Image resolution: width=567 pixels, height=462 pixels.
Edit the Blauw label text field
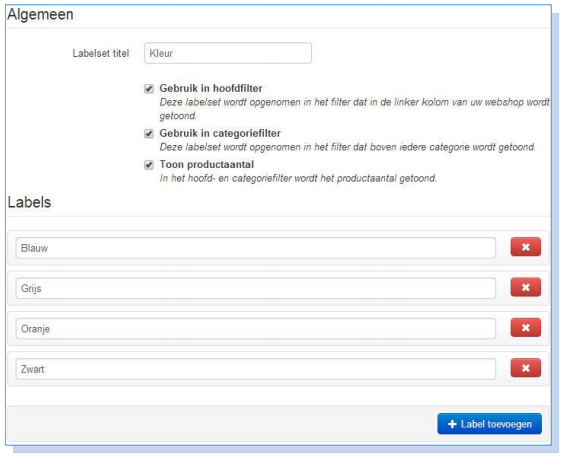pyautogui.click(x=255, y=248)
